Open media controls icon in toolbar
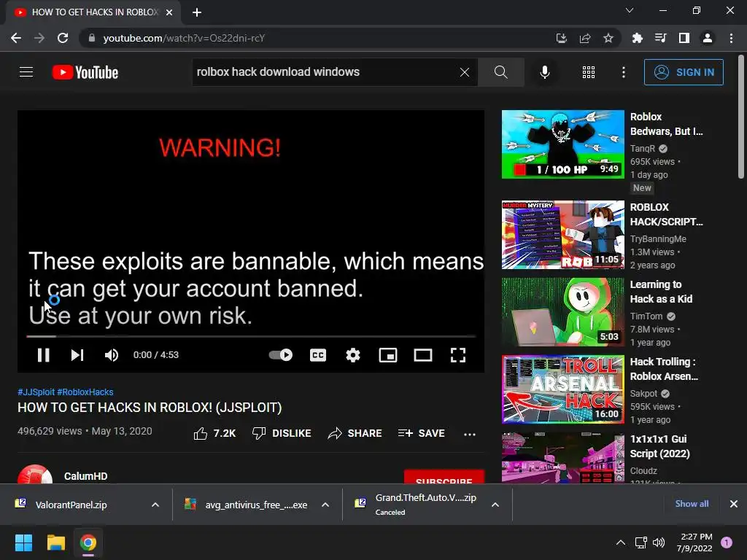The width and height of the screenshot is (747, 560). point(661,38)
